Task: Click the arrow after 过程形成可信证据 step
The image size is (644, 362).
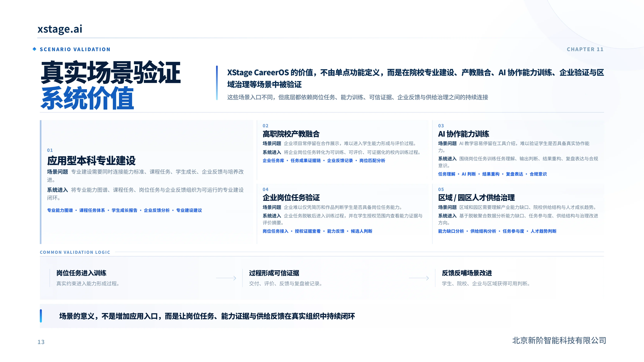Action: pyautogui.click(x=419, y=278)
